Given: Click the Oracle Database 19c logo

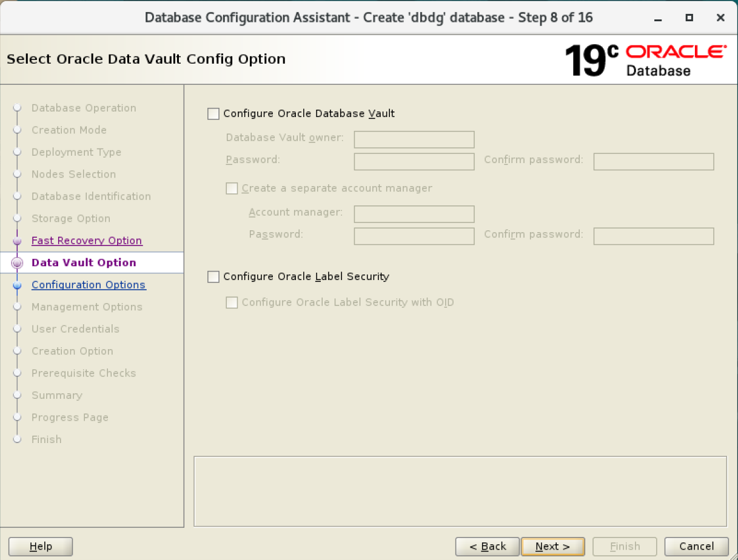Looking at the screenshot, I should 645,60.
